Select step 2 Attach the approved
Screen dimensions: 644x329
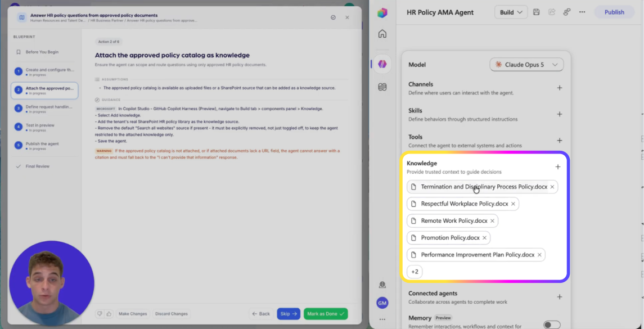click(44, 91)
